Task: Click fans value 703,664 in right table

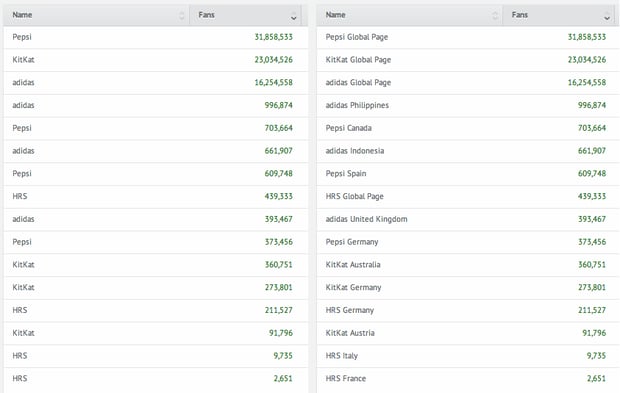Action: coord(592,128)
